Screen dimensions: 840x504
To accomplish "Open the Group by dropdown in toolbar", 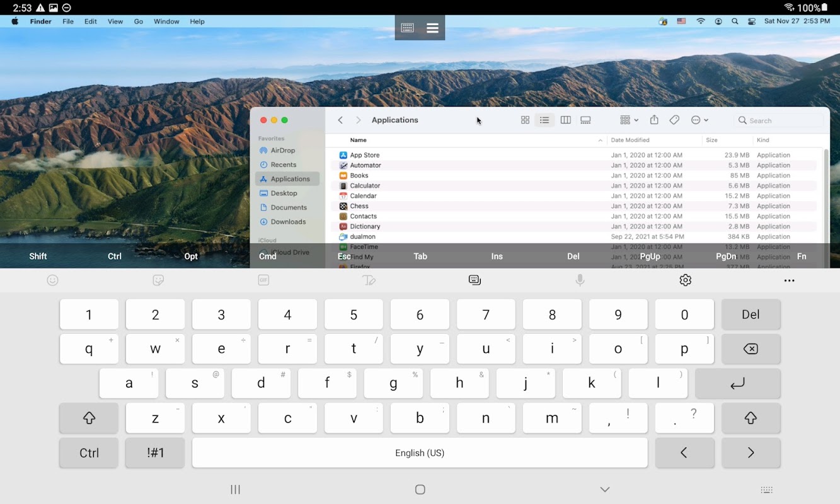I will click(629, 120).
